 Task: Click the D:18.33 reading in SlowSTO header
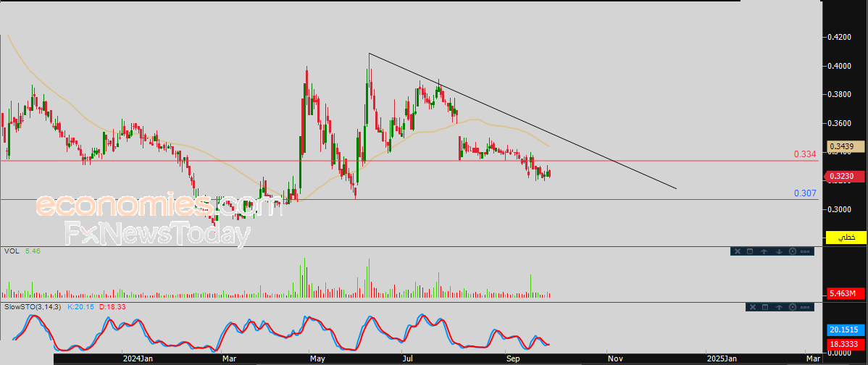point(112,306)
